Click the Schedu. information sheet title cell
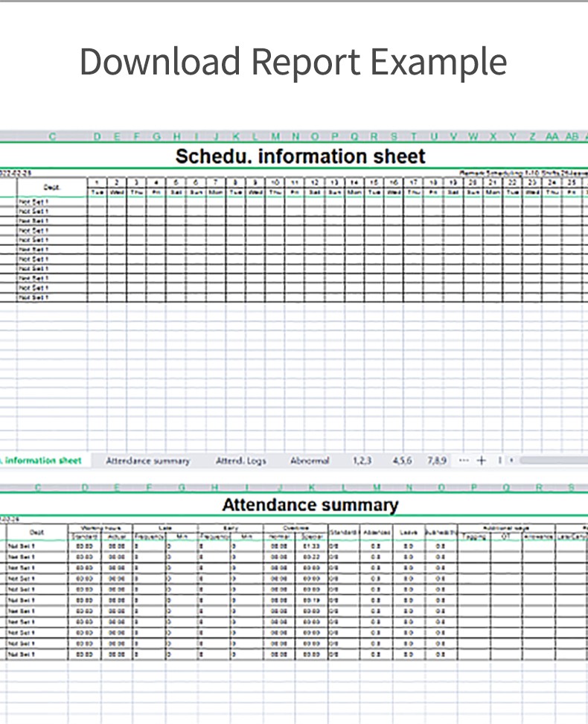 click(x=300, y=156)
